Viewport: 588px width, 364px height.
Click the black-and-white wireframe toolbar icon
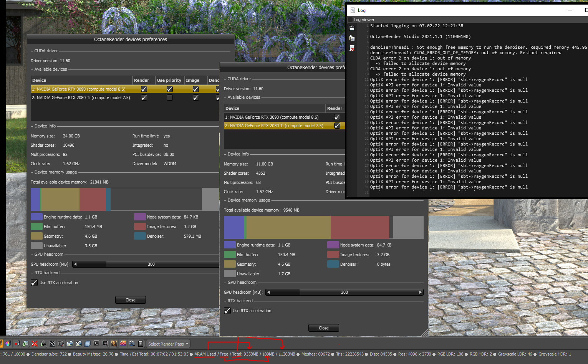tap(52, 344)
